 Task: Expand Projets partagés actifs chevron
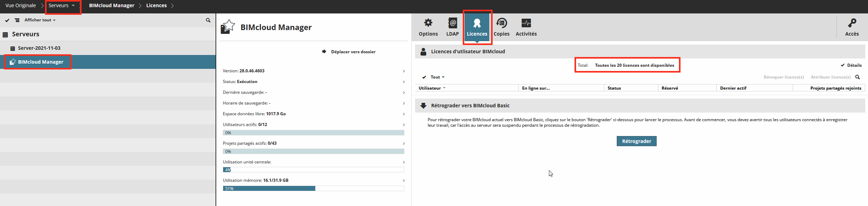click(x=404, y=144)
